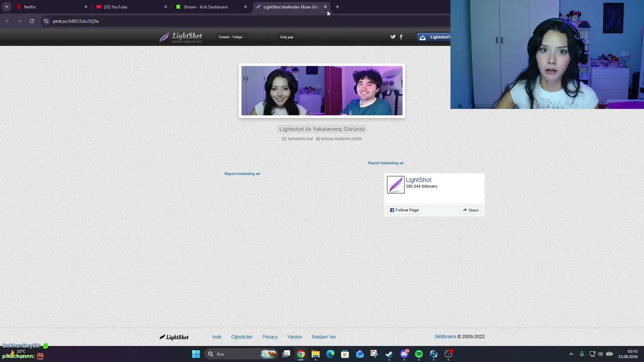Viewport: 644px width, 362px height.
Task: Close the Netflix tab
Action: point(86,7)
